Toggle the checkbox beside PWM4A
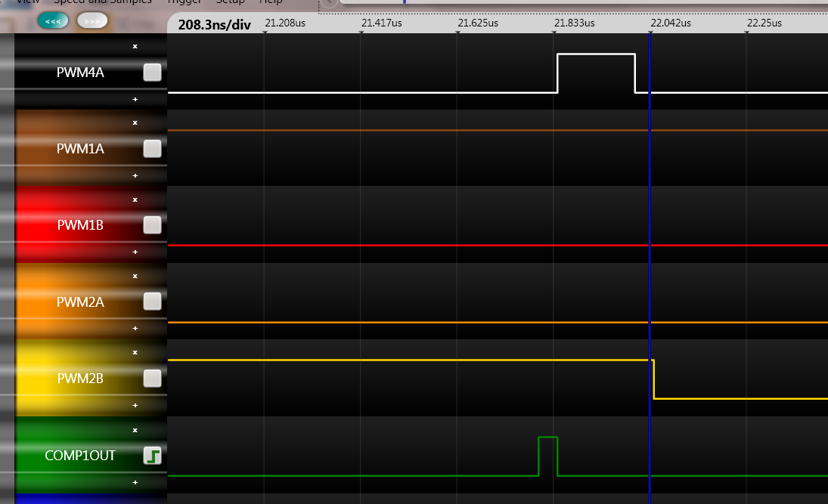The height and width of the screenshot is (504, 828). pos(152,72)
